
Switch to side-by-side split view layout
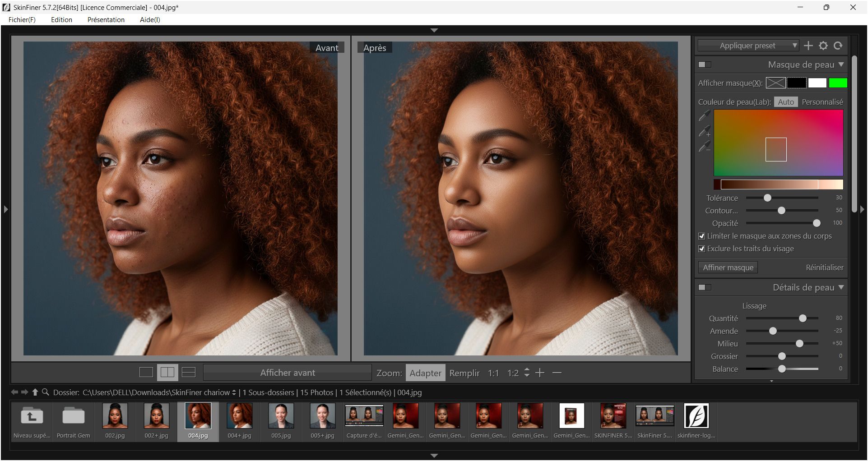(167, 373)
